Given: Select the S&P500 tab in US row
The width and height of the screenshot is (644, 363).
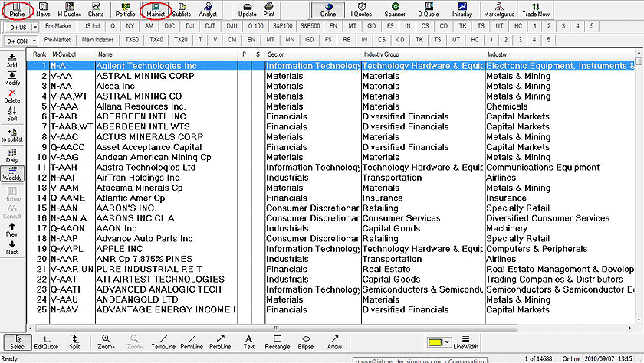Looking at the screenshot, I should point(310,26).
